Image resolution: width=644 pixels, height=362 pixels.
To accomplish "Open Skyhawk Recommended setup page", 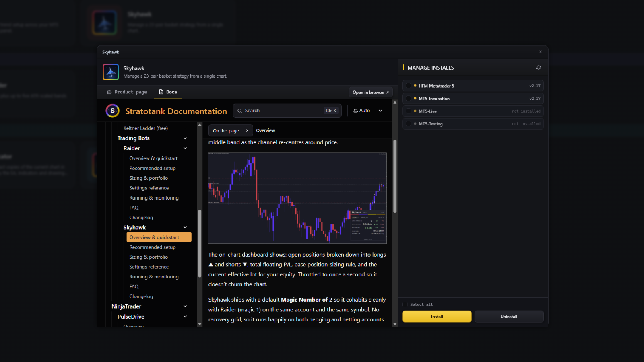I will point(153,247).
